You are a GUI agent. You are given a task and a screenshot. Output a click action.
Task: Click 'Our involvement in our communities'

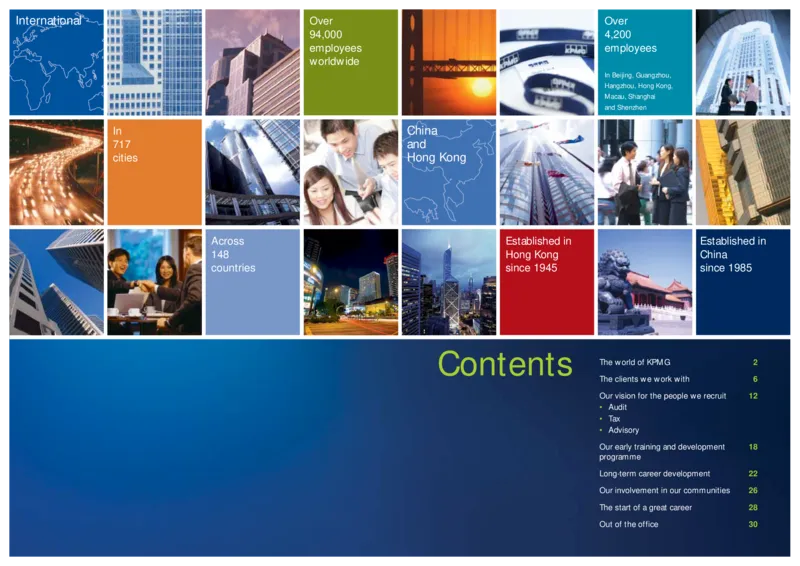pos(664,490)
